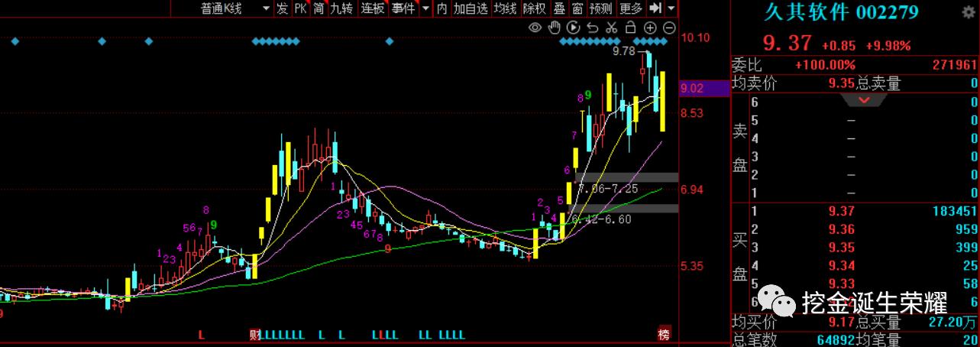Viewport: 980px width, 347px height.
Task: Click the PK compare button
Action: tap(299, 8)
